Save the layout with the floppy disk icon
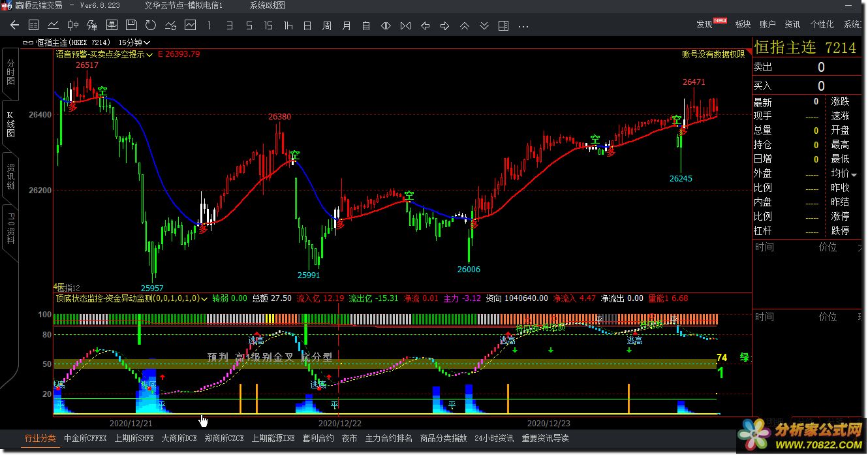The height and width of the screenshot is (455, 868). pyautogui.click(x=131, y=25)
